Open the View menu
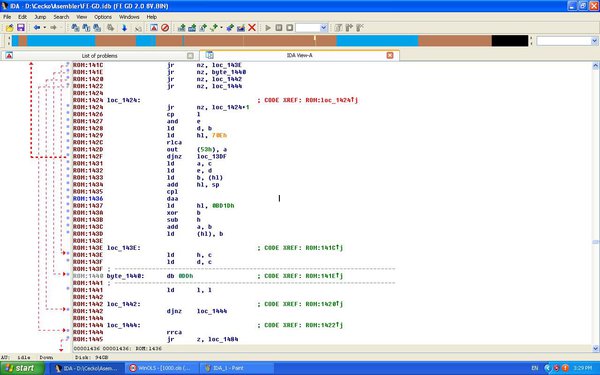Image resolution: width=600 pixels, height=375 pixels. coord(82,17)
